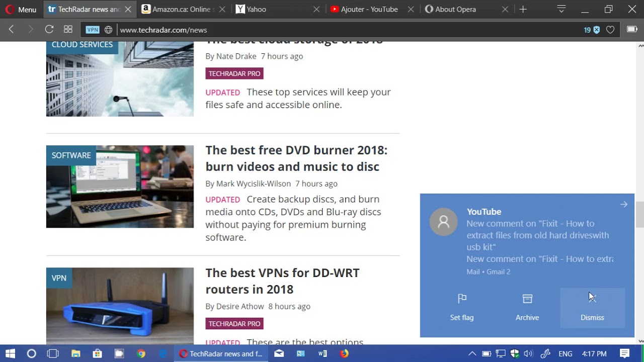The height and width of the screenshot is (362, 644).
Task: Set flag on the mail notification
Action: point(462,308)
